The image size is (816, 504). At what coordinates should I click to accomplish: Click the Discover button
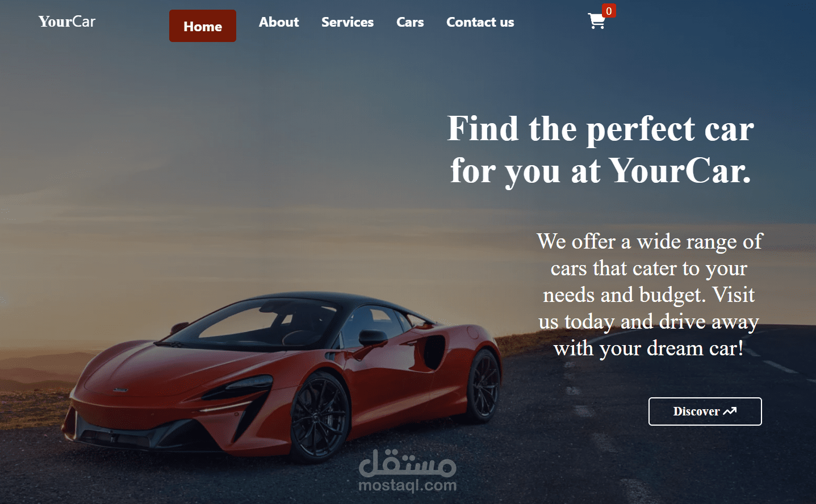point(705,411)
